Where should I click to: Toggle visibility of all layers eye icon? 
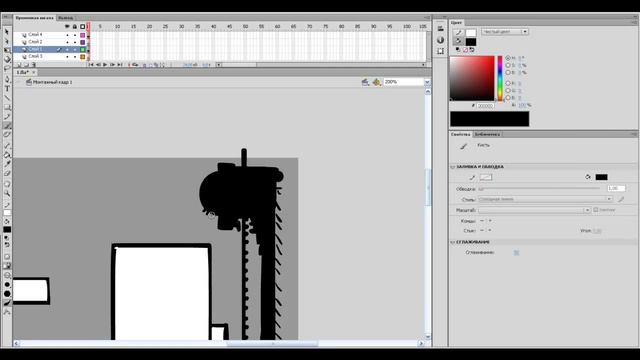67,27
